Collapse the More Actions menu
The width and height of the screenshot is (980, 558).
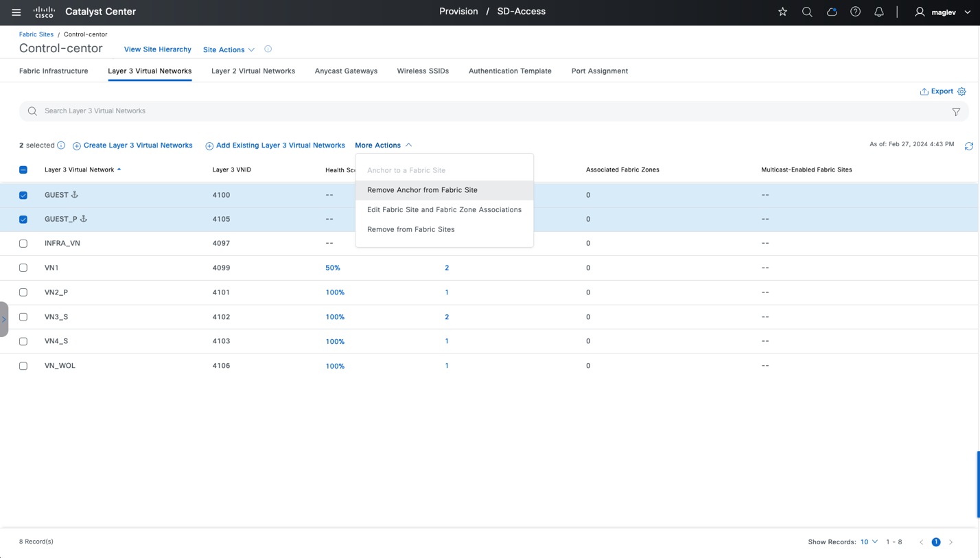pos(383,146)
